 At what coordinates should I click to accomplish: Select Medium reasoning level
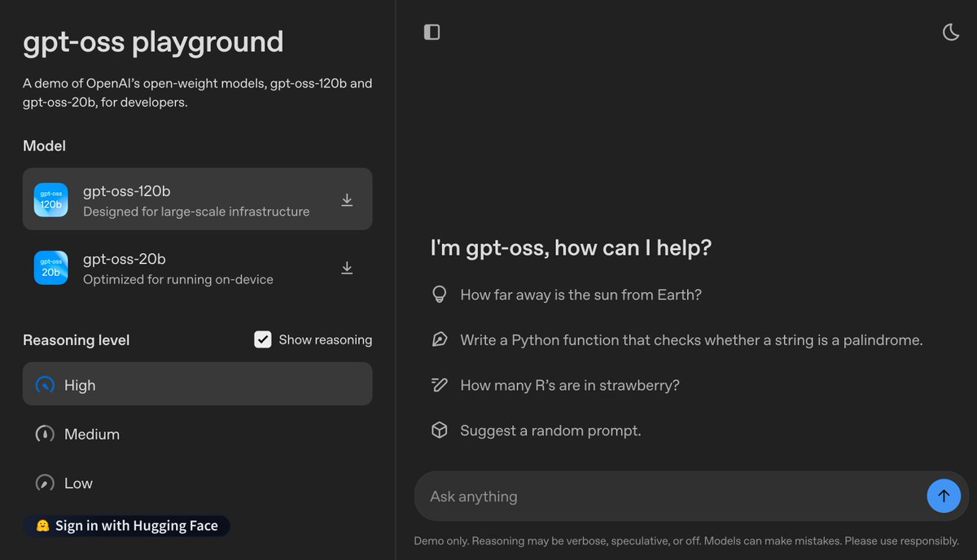(197, 434)
